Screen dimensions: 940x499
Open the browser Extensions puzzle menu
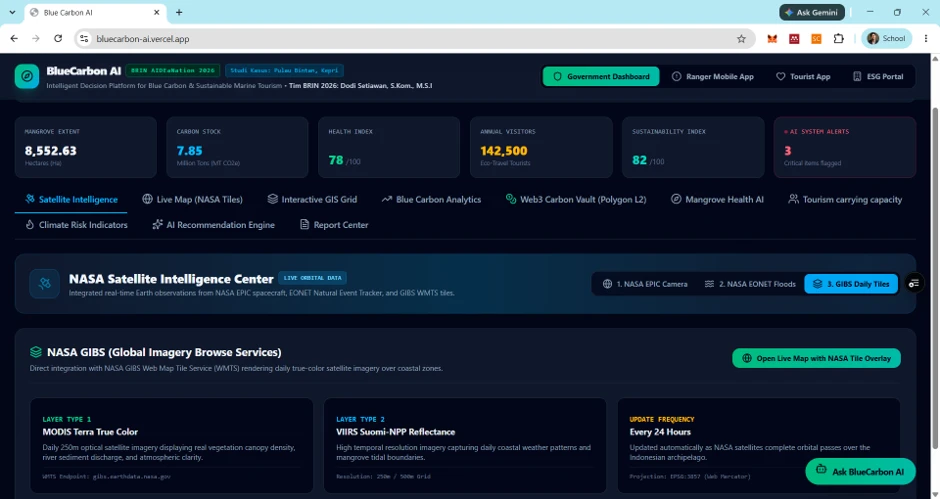pyautogui.click(x=839, y=38)
